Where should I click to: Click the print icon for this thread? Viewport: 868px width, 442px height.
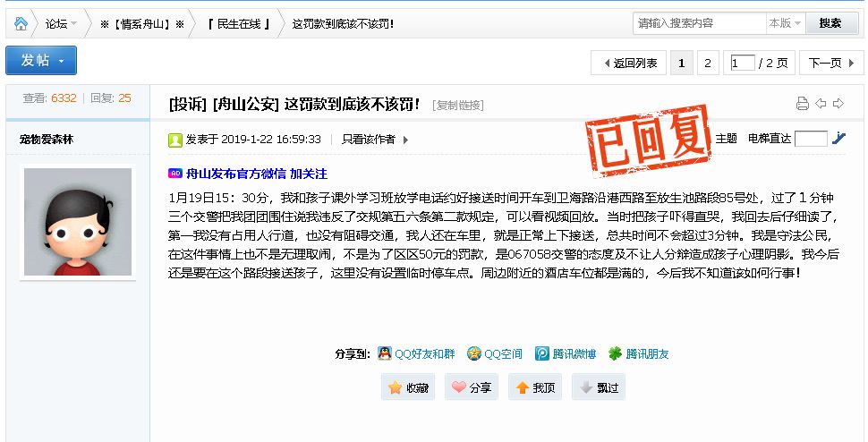point(803,104)
